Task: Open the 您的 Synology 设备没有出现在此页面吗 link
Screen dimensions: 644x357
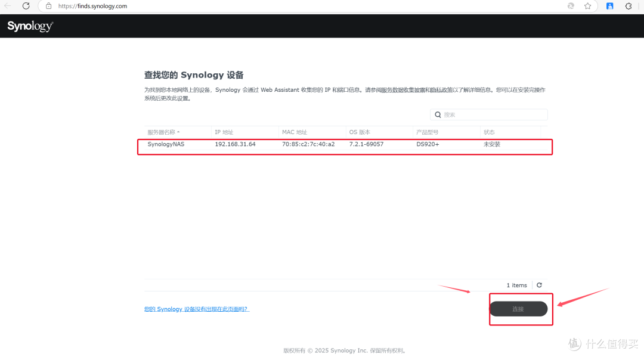Action: click(x=196, y=309)
